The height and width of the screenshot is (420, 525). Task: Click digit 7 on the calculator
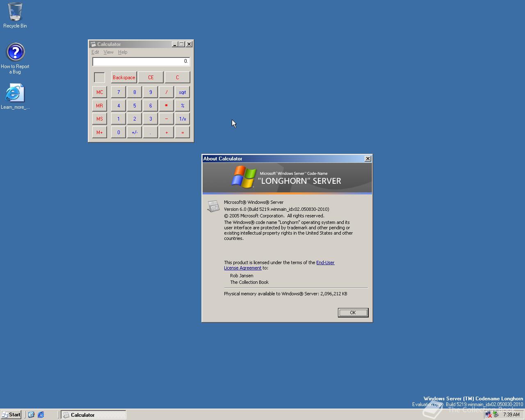click(119, 92)
